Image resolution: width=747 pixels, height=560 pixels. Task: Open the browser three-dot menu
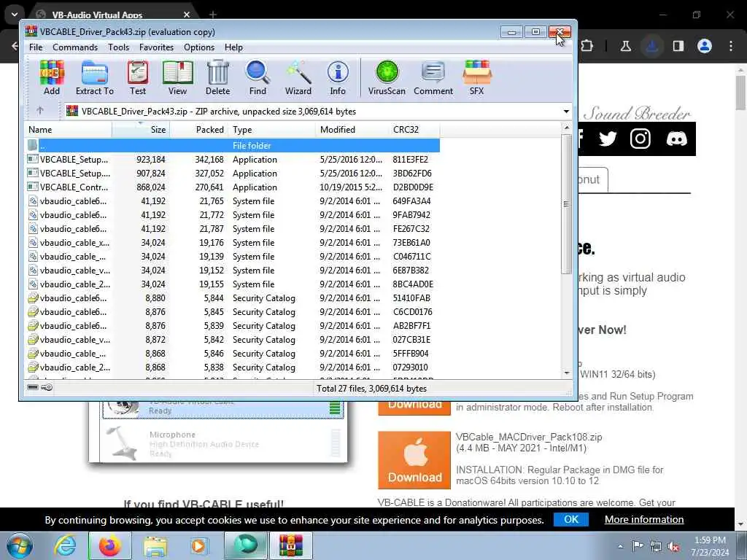[x=731, y=46]
